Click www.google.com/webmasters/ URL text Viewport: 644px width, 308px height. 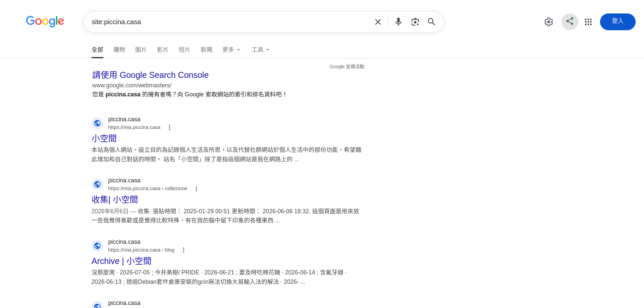tap(132, 85)
